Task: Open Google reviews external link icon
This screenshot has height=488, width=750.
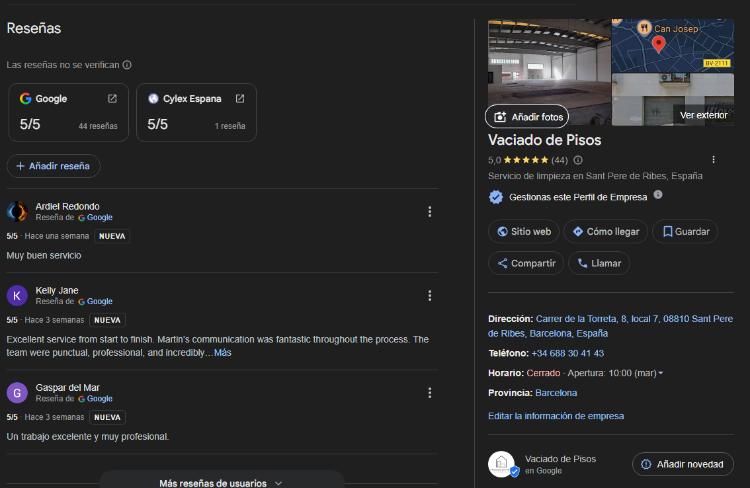Action: click(112, 99)
